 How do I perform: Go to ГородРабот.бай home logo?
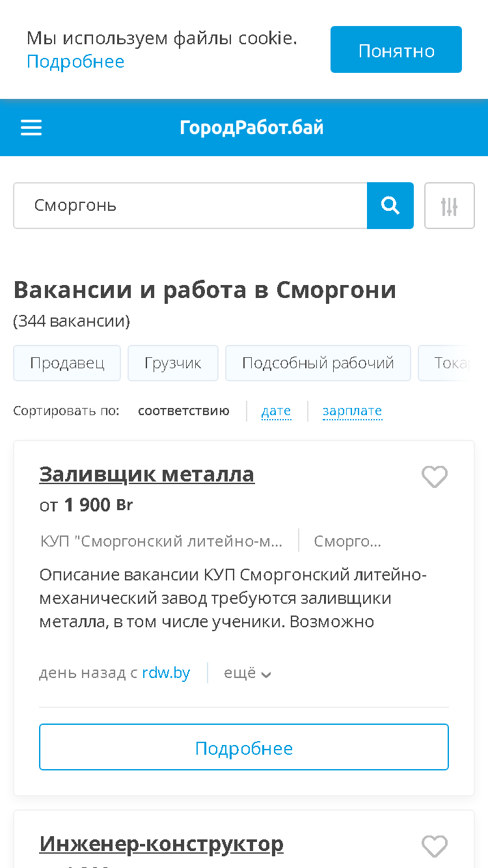(x=252, y=128)
